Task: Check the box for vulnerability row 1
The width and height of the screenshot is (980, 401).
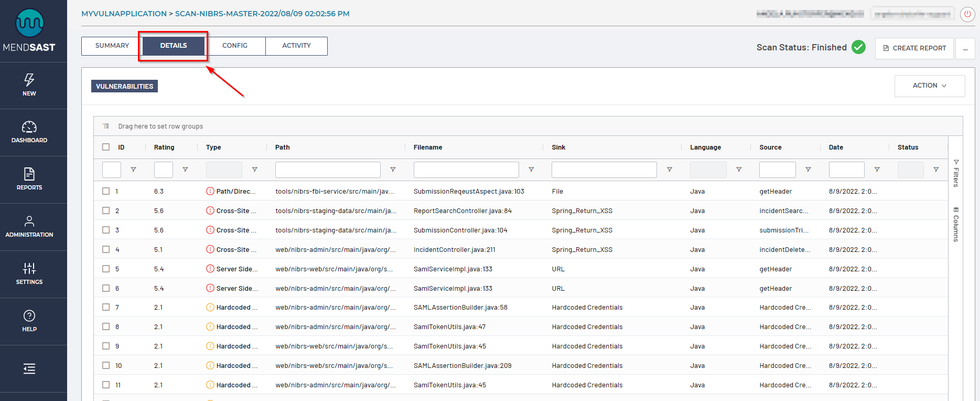Action: click(106, 191)
